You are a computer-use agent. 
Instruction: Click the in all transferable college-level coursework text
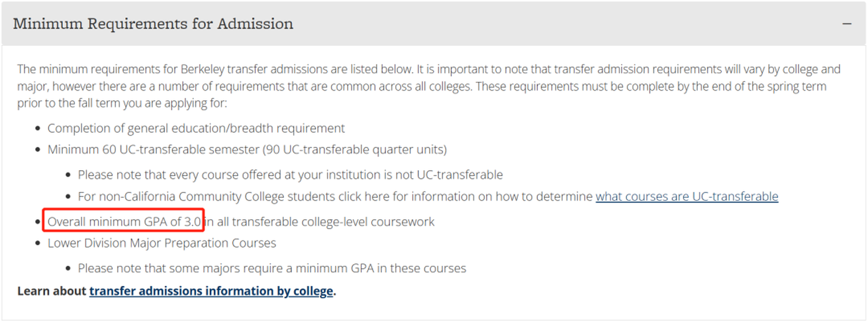click(319, 222)
